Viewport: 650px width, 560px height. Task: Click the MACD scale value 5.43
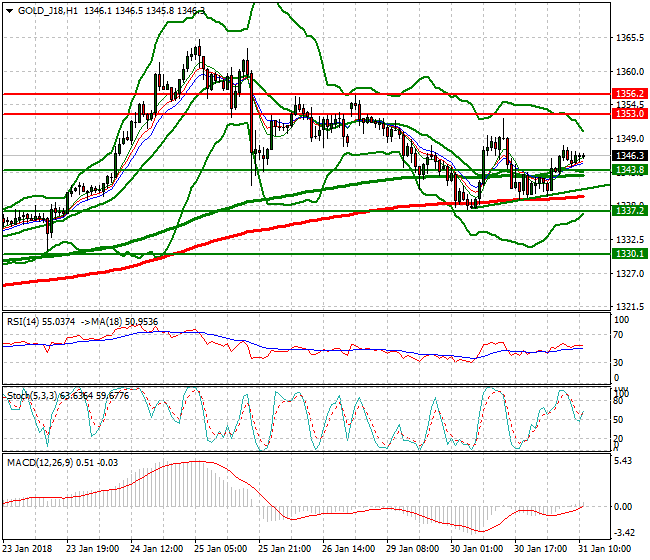(x=623, y=461)
